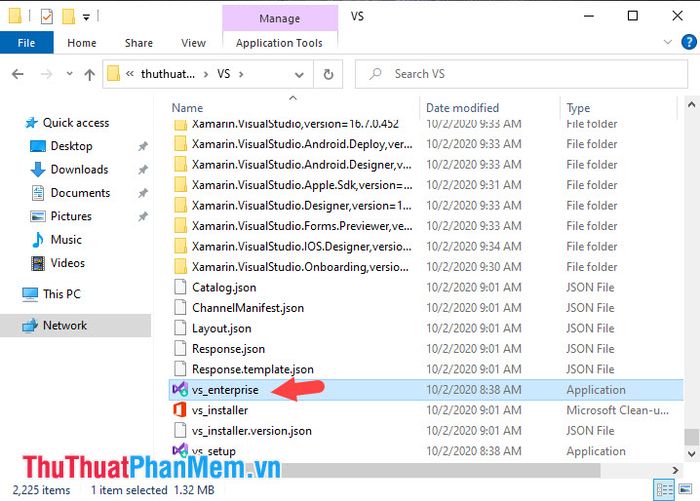Viewport: 700px width, 501px height.
Task: Open Pictures in navigation pane
Action: coord(71,216)
